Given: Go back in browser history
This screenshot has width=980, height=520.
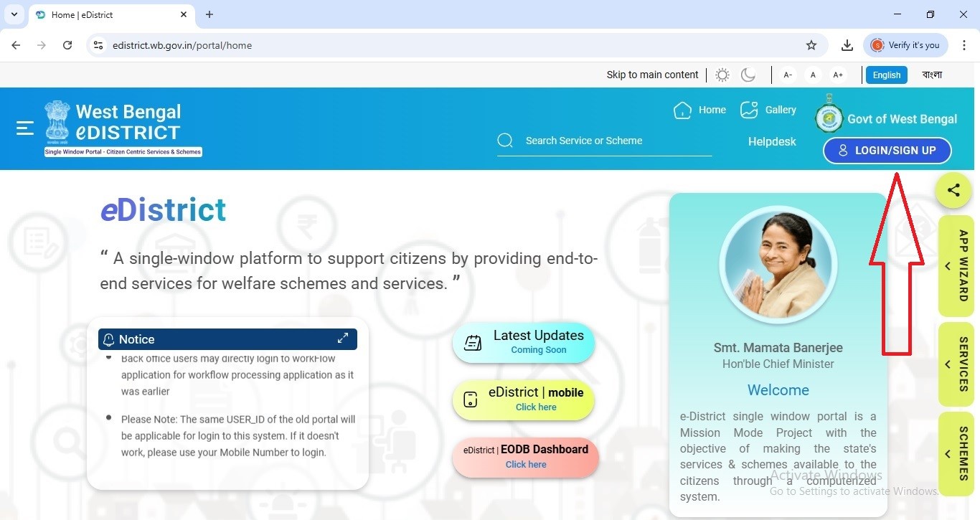Looking at the screenshot, I should pyautogui.click(x=16, y=45).
